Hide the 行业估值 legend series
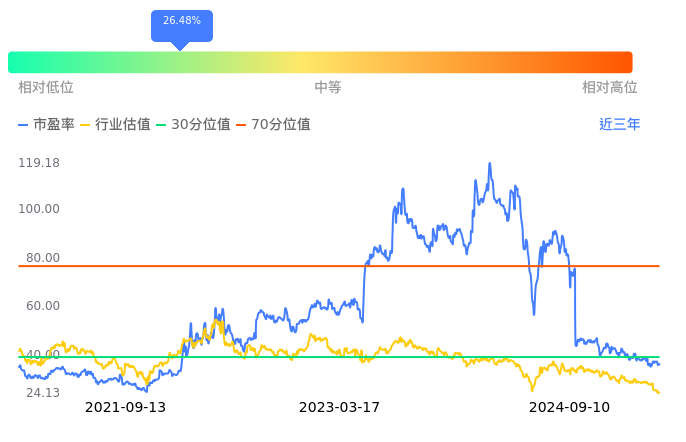This screenshot has height=442, width=686. point(115,125)
